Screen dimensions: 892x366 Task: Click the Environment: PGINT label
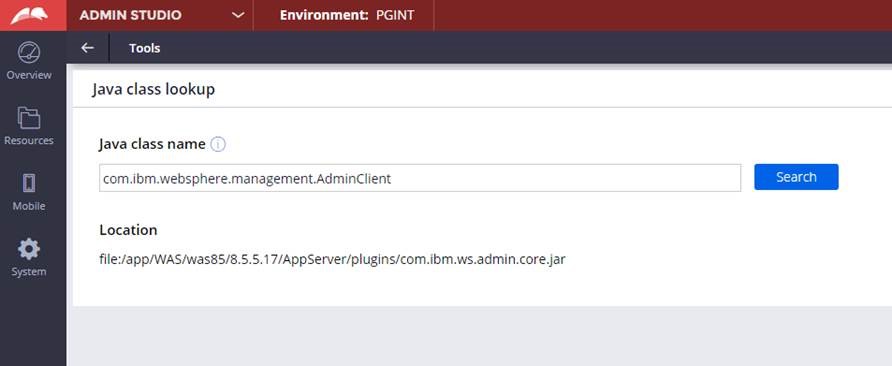click(347, 15)
